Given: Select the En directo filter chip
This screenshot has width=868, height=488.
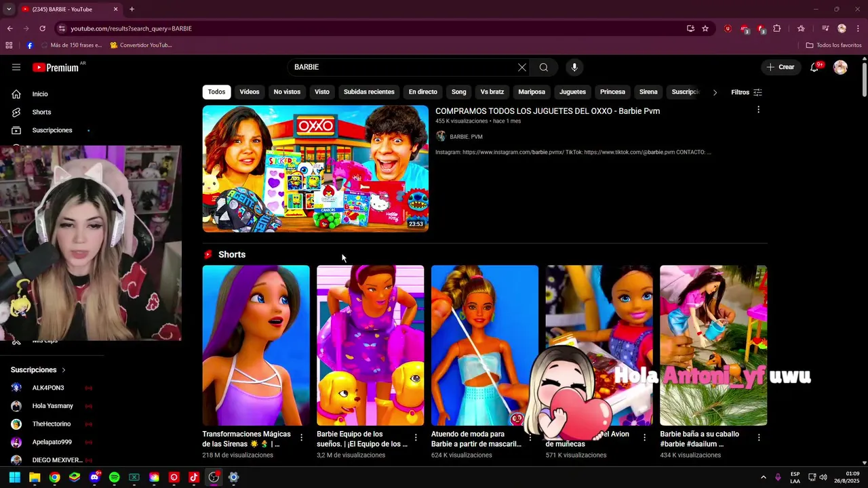Looking at the screenshot, I should 423,92.
